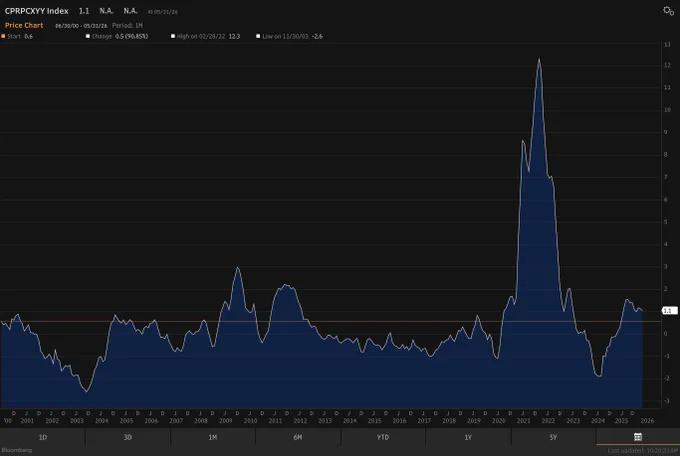The height and width of the screenshot is (456, 680).
Task: Switch to 6M time range
Action: (298, 437)
